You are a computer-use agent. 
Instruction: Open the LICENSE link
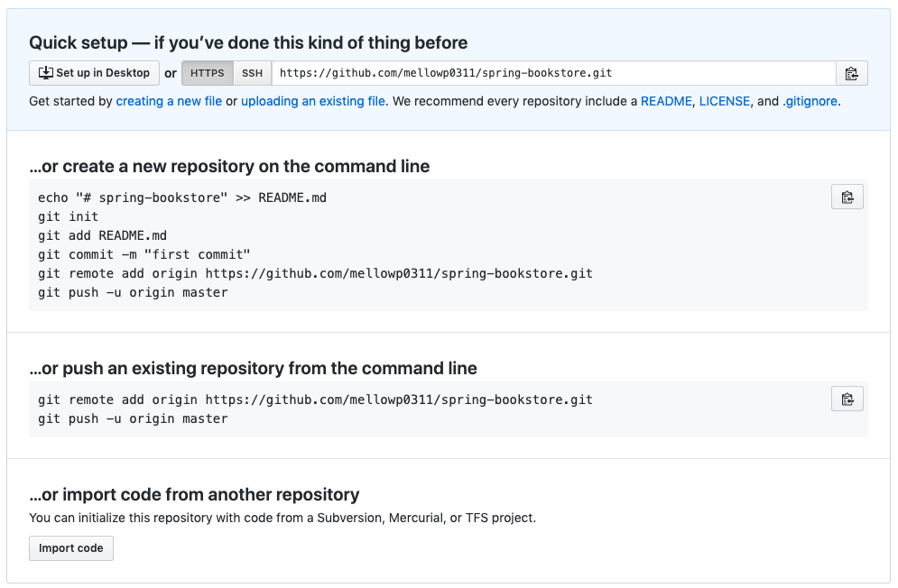point(724,101)
